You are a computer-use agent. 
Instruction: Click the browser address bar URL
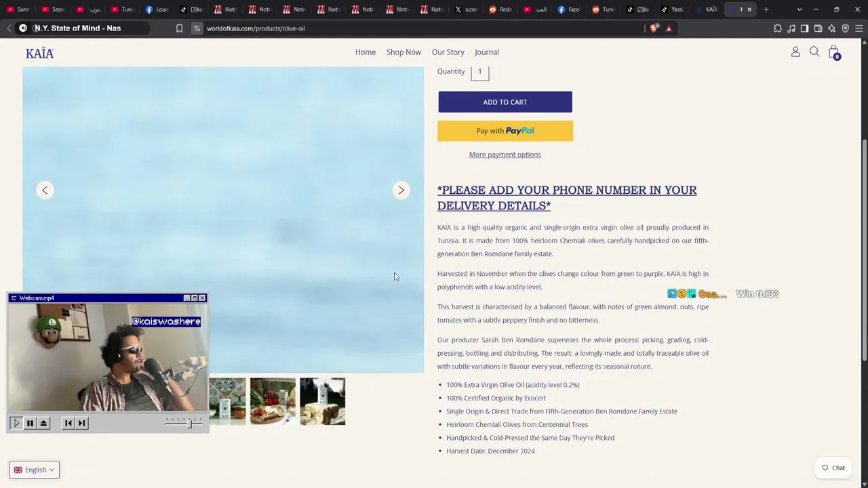click(256, 28)
